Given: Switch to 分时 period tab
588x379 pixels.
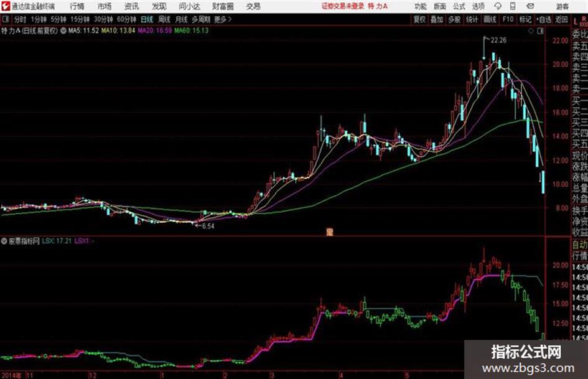Looking at the screenshot, I should [21, 19].
